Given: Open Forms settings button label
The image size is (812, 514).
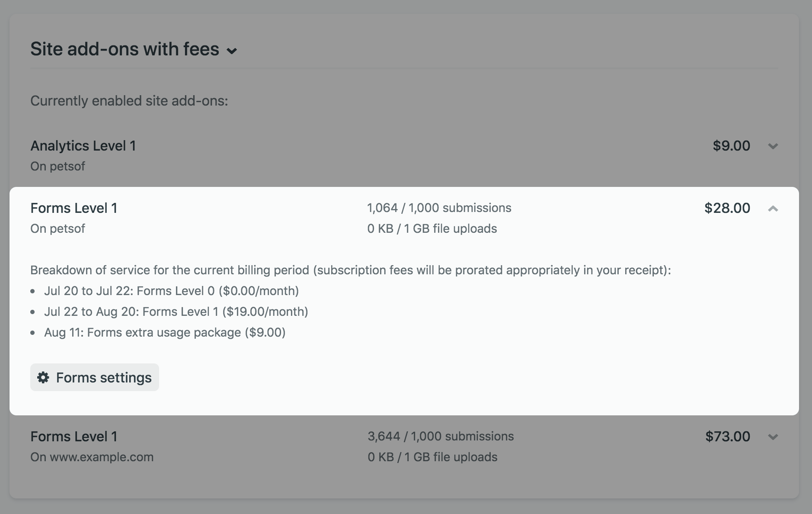Looking at the screenshot, I should [x=104, y=378].
